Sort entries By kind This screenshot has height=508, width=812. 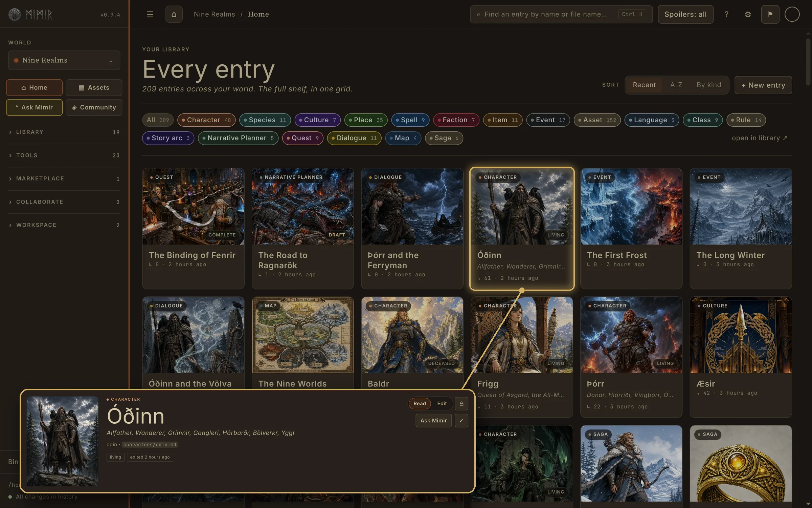point(709,85)
